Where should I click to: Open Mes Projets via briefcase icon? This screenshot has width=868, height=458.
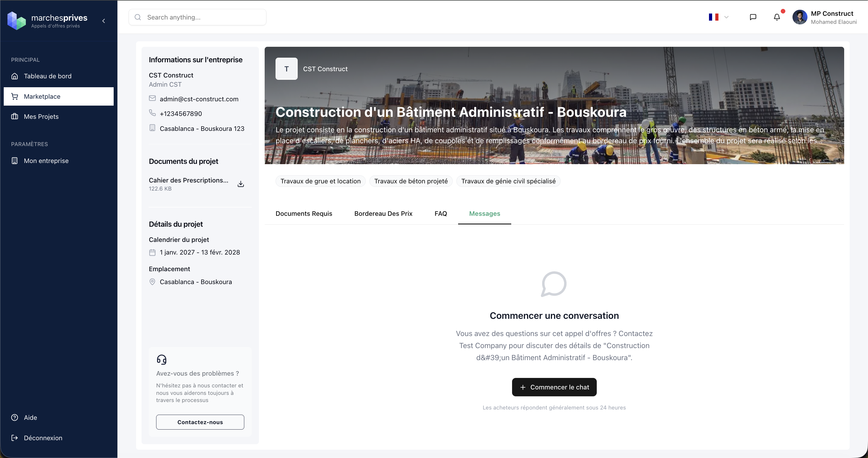click(x=15, y=116)
